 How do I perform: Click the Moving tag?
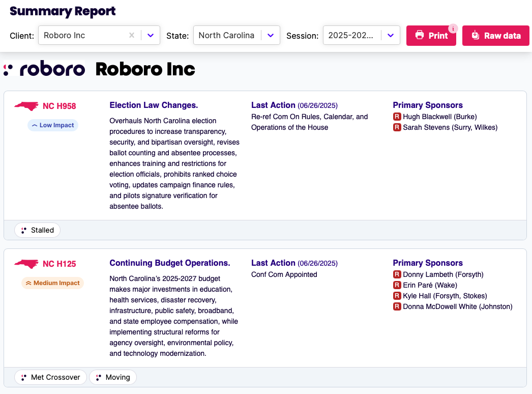113,377
